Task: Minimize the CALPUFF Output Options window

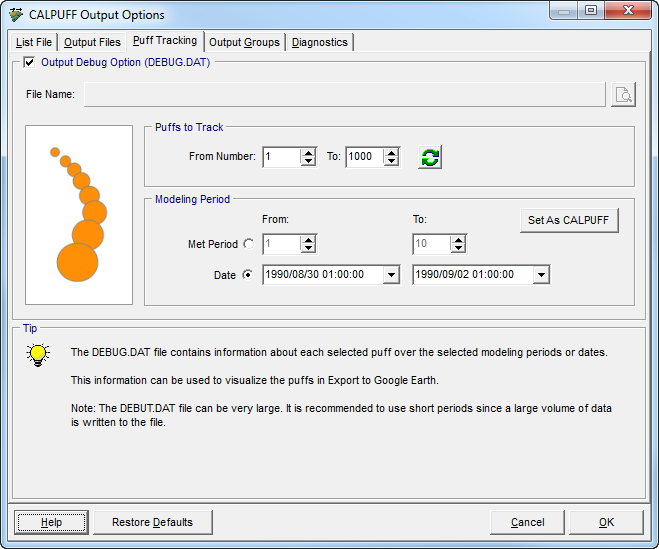Action: click(x=564, y=10)
